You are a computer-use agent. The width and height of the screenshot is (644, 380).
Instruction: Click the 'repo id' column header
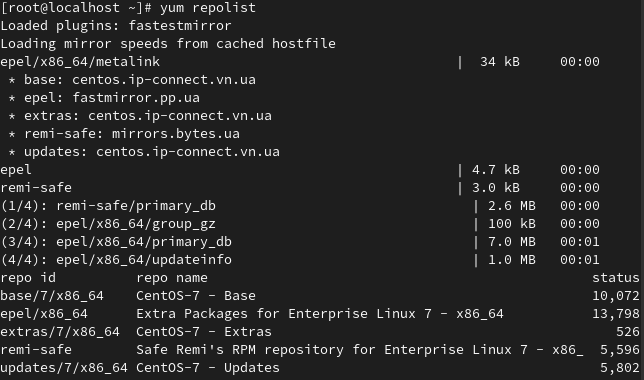tap(28, 278)
